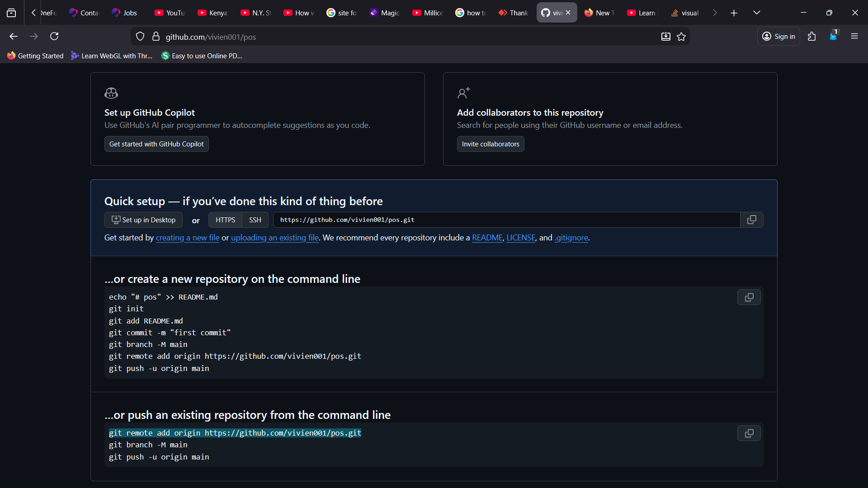Click the install app icon in address bar

[665, 37]
